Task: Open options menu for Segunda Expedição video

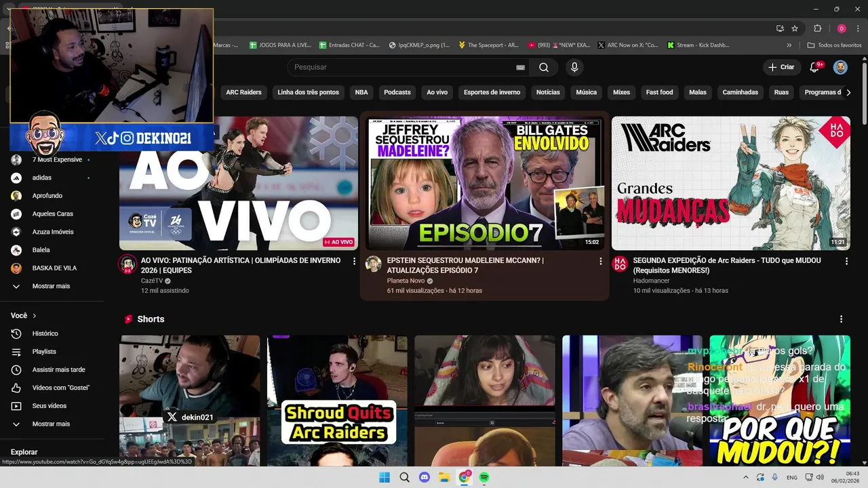Action: (x=846, y=261)
